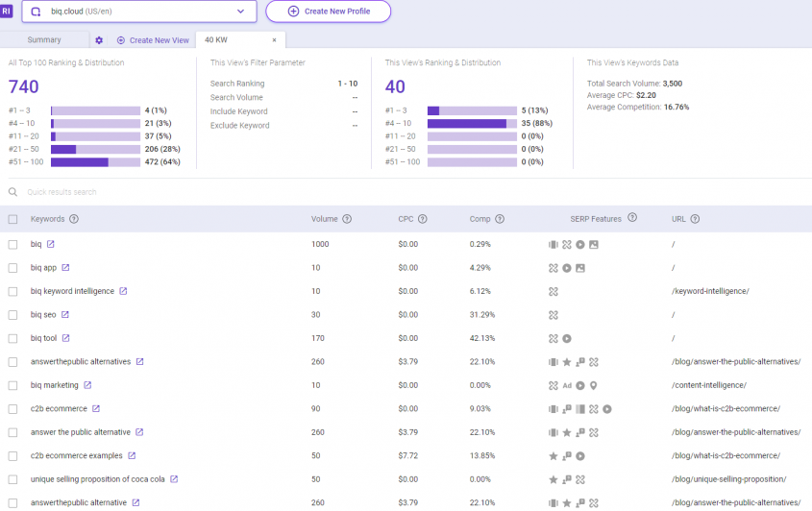Click the star review icon in 'c2b ecommerce examples' row

[x=554, y=456]
